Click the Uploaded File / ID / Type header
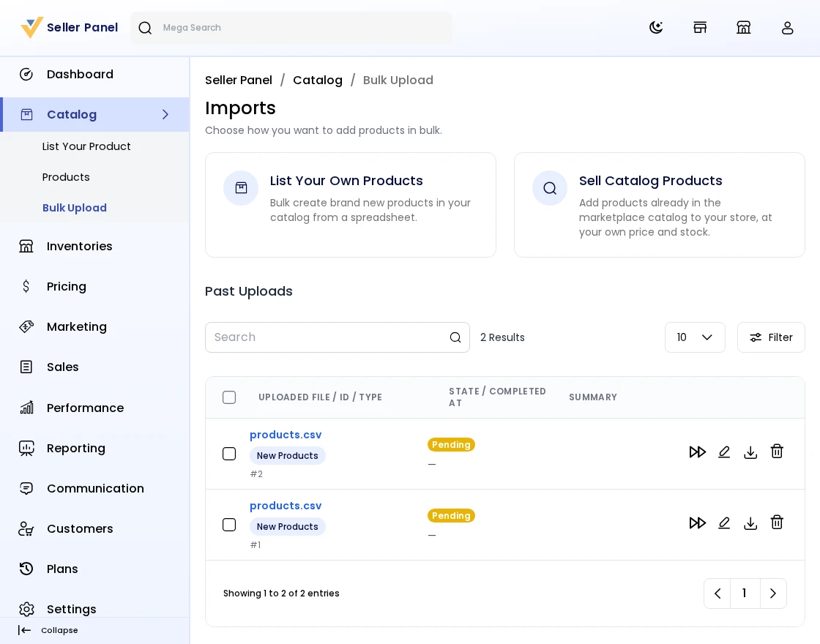Screen dimensions: 820x644 [320, 397]
